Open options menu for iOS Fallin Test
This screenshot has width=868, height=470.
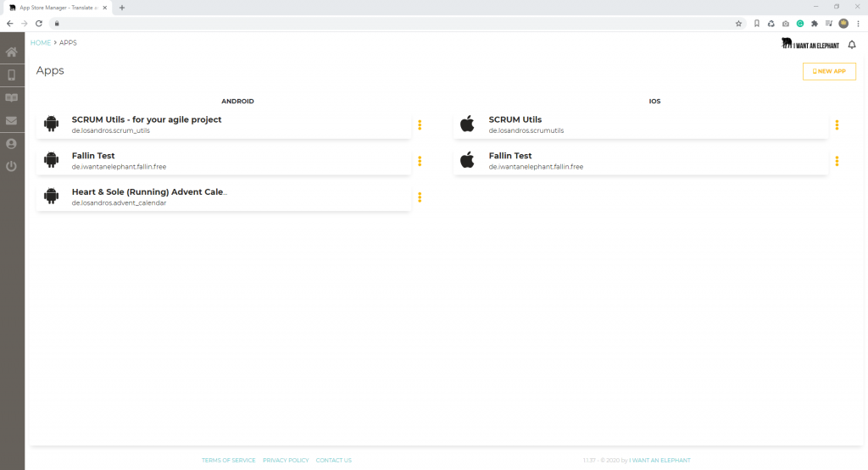point(837,161)
